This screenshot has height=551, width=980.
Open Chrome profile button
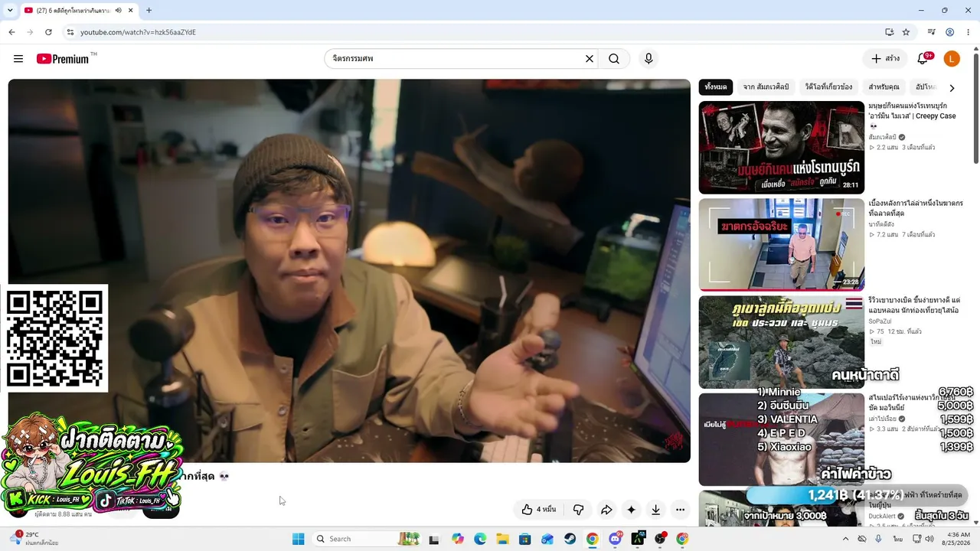coord(949,32)
